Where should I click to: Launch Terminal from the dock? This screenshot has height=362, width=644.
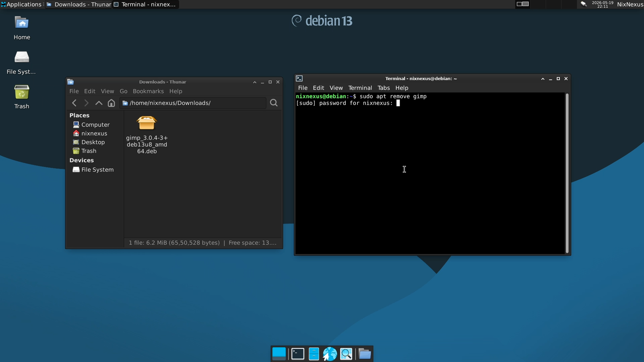297,354
